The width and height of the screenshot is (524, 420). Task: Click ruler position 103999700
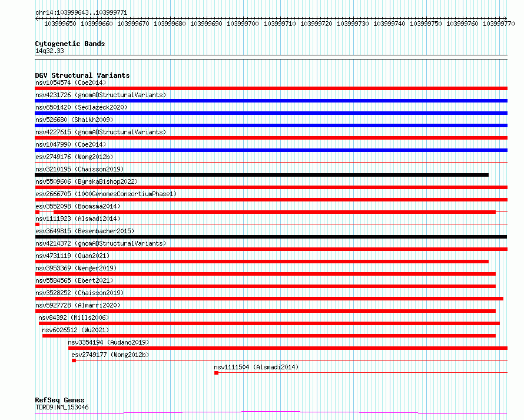tap(243, 24)
